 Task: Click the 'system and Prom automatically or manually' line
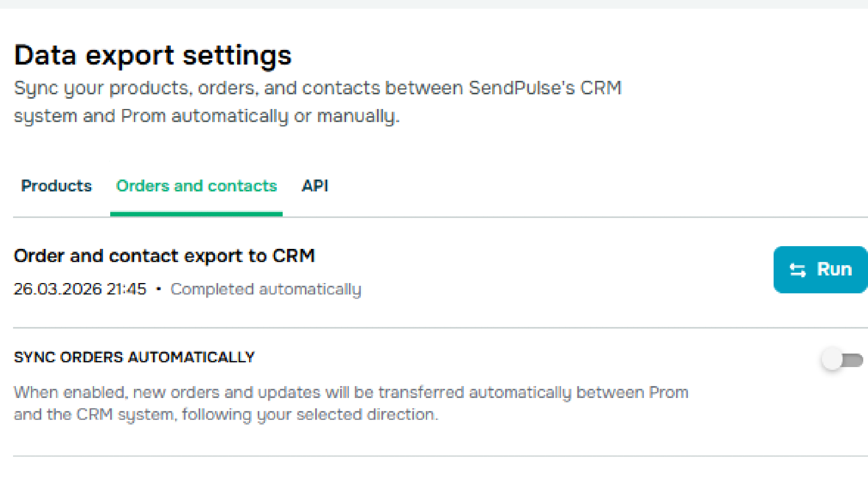click(x=206, y=116)
